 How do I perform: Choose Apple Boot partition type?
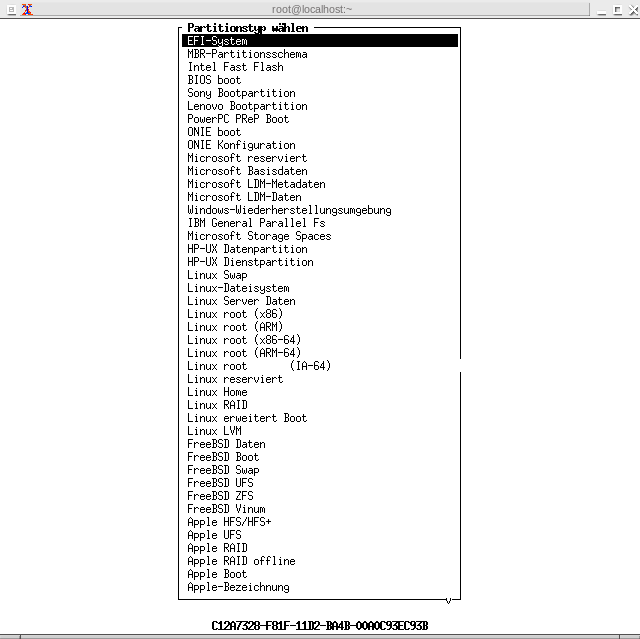point(217,574)
